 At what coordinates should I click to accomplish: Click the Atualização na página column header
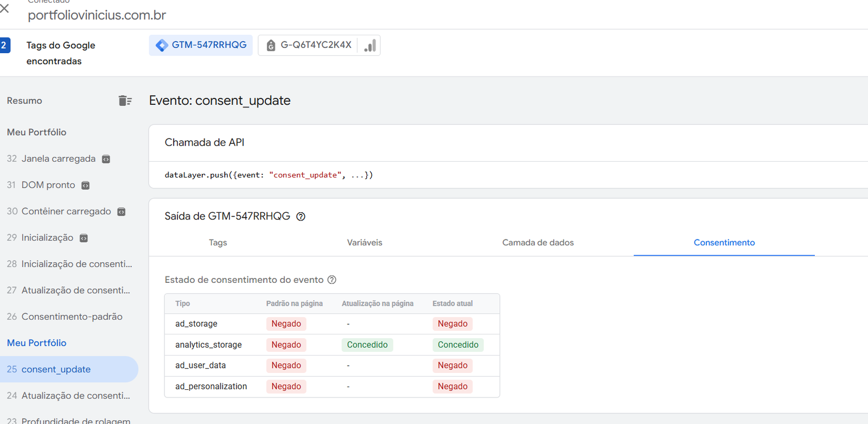point(378,303)
